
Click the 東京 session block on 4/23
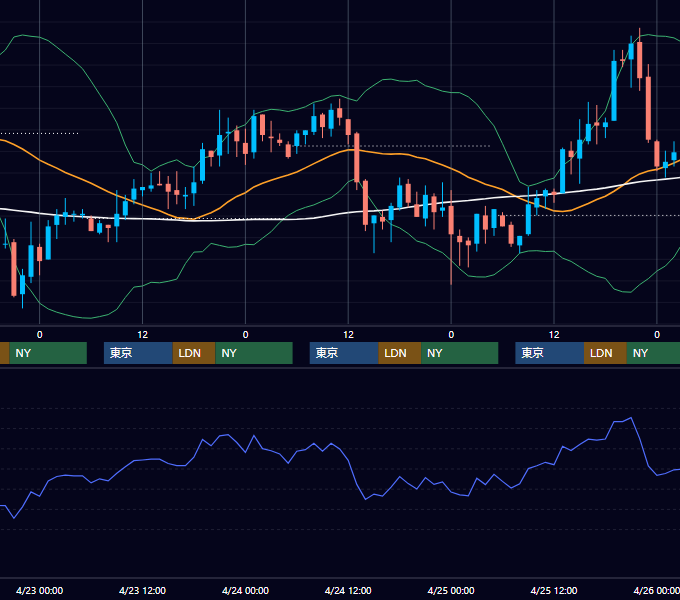coord(138,353)
